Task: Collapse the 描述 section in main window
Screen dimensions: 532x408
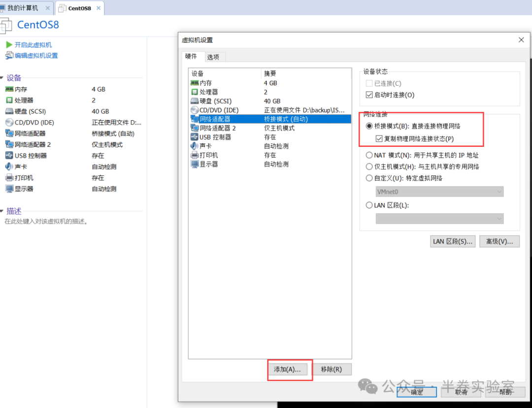Action: pyautogui.click(x=1, y=211)
